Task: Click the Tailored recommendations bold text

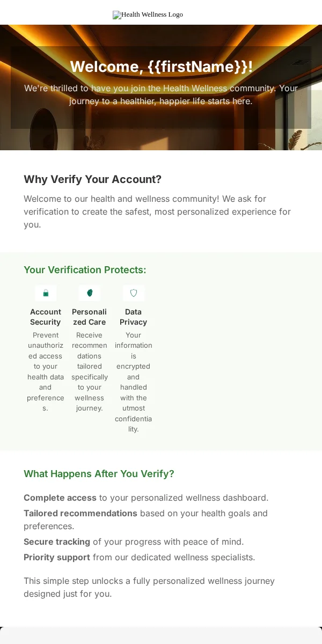Action: pos(80,513)
